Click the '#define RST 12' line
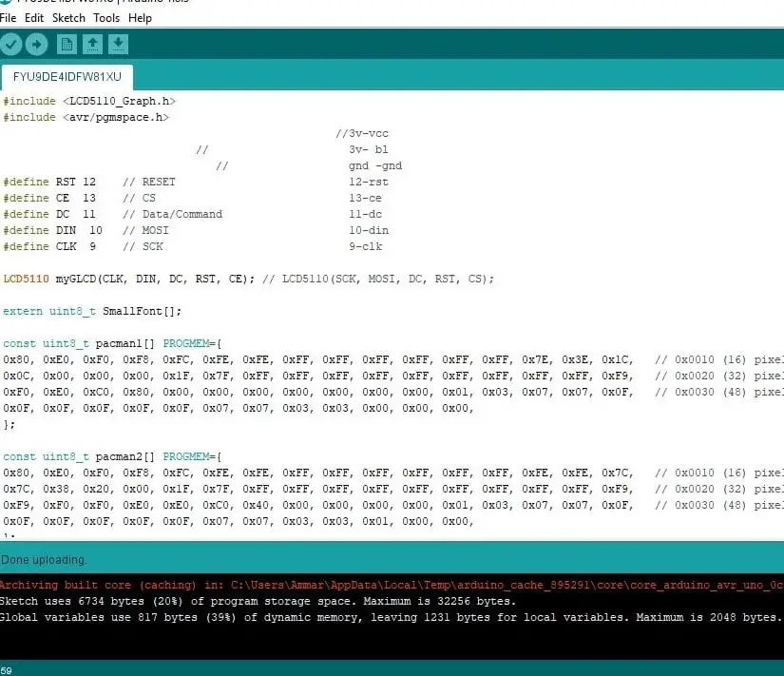This screenshot has height=676, width=784. click(x=49, y=182)
